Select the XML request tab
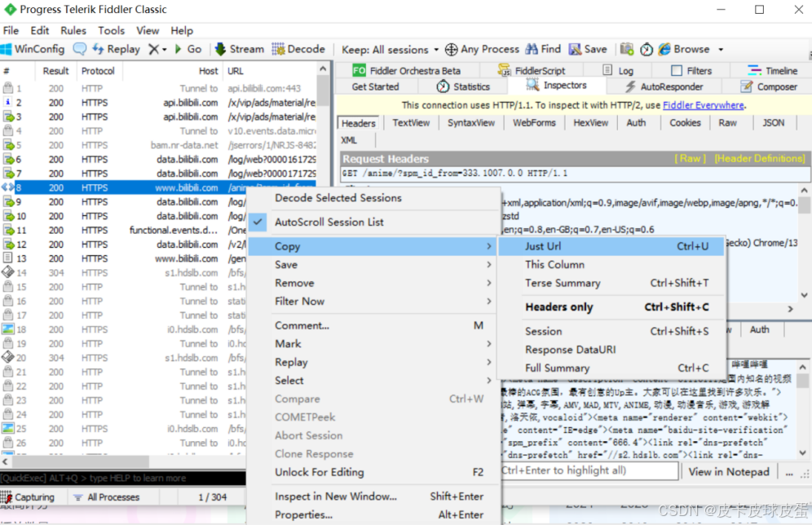The image size is (812, 525). pos(349,140)
